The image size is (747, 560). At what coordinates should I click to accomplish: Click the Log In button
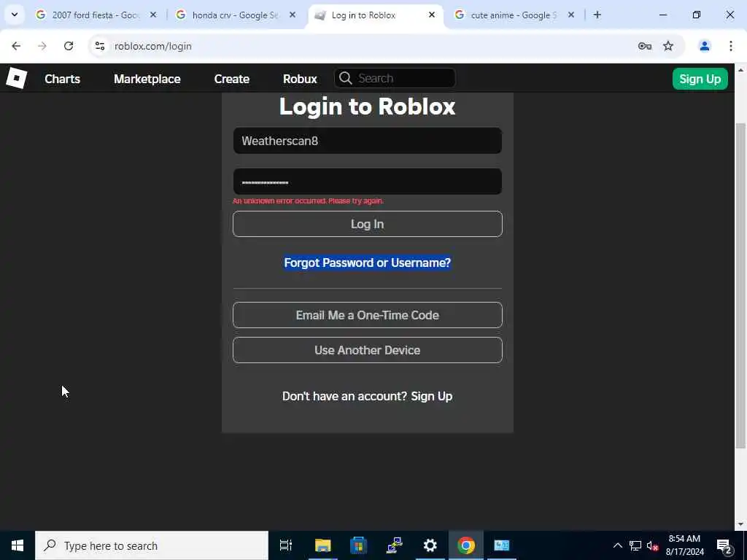coord(368,224)
